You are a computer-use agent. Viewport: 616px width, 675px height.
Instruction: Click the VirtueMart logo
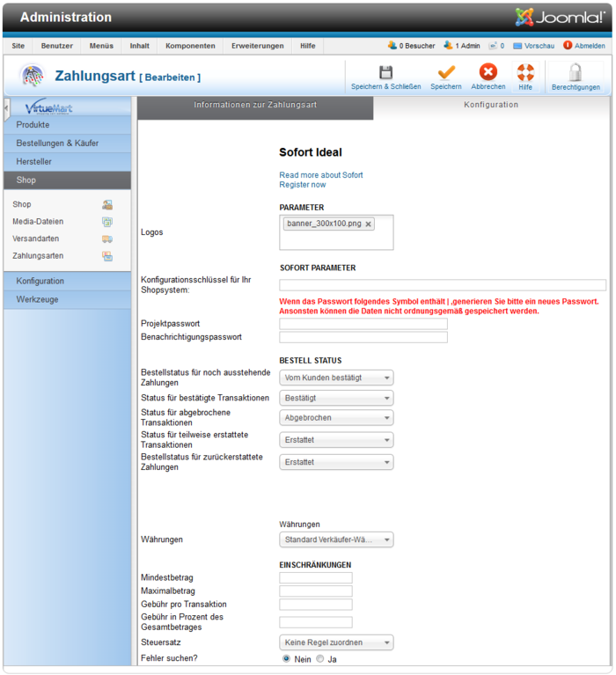(48, 106)
